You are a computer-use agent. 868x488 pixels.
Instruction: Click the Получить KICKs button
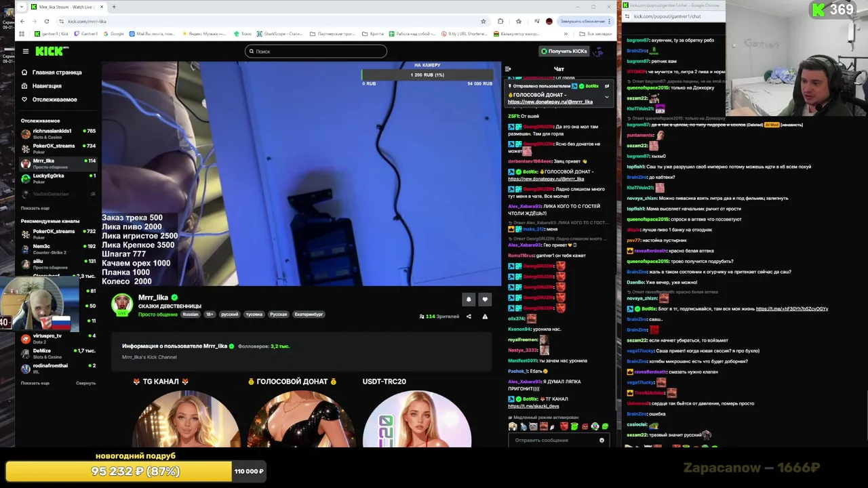(564, 51)
